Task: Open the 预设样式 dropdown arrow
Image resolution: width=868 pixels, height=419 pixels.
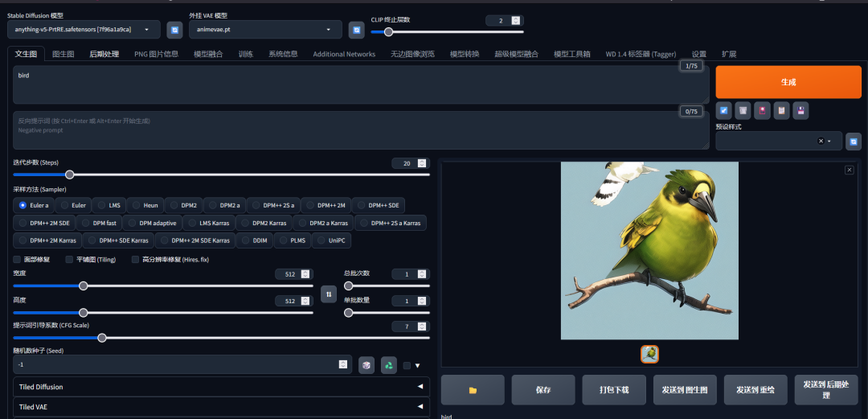Action: pyautogui.click(x=829, y=142)
